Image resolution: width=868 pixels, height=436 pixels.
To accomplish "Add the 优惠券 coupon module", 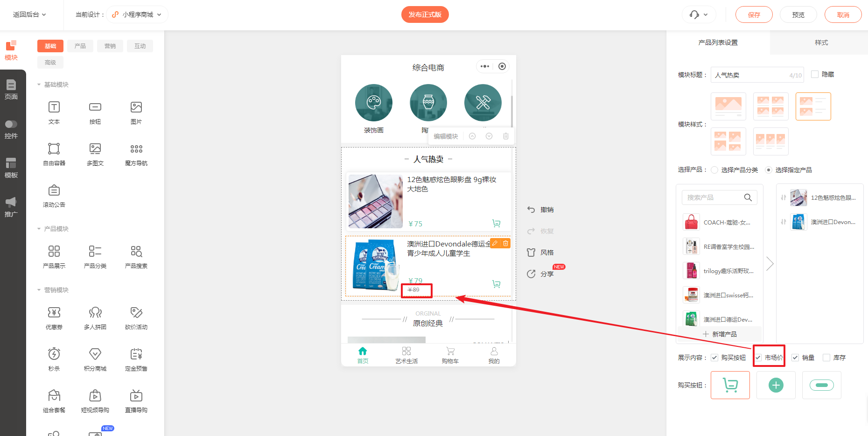I will [54, 318].
